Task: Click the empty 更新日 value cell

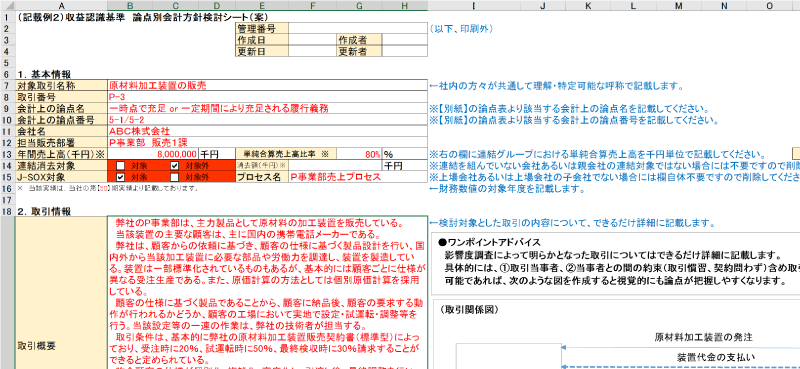Action: 313,51
